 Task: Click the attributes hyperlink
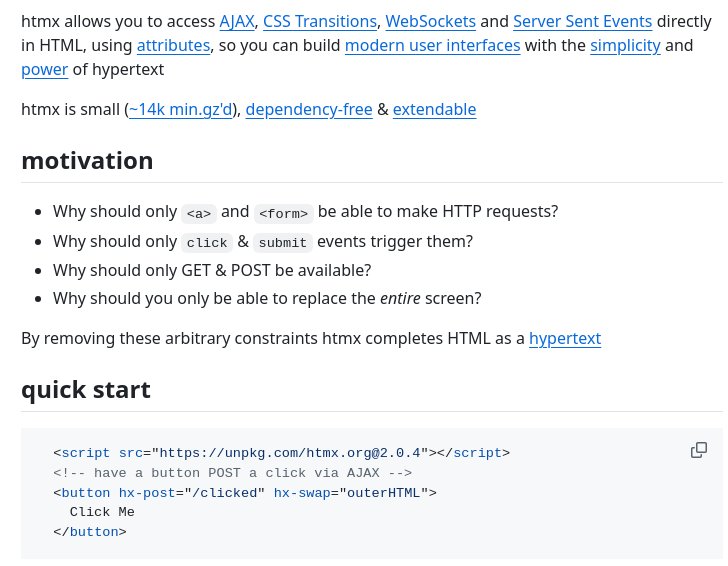173,45
